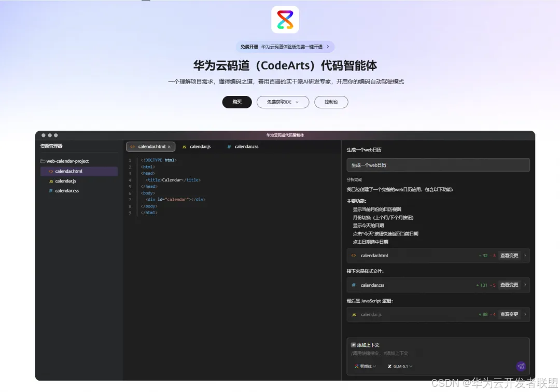Screen dimensions: 560x392
Task: Switch to the calendar.js editor tab
Action: [197, 146]
